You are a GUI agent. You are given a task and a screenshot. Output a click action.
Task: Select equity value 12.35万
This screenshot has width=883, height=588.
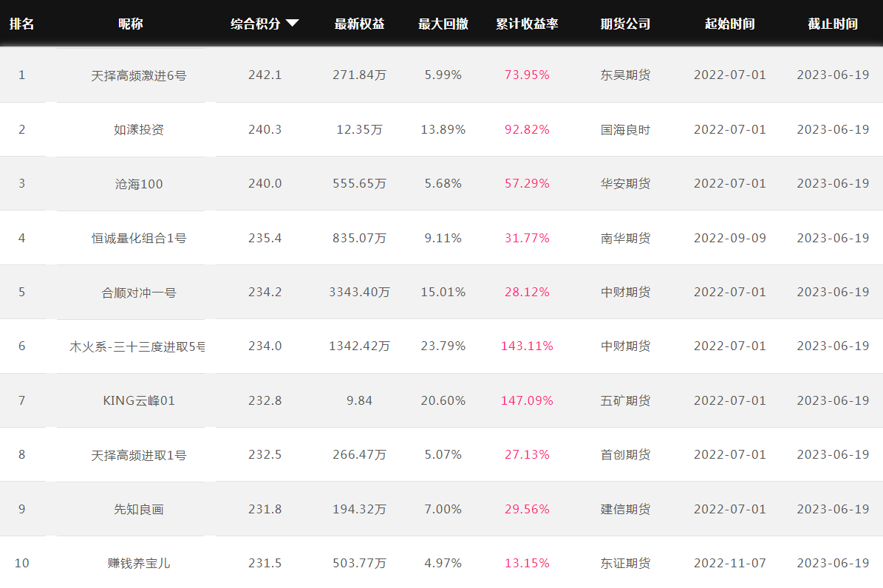click(x=359, y=129)
